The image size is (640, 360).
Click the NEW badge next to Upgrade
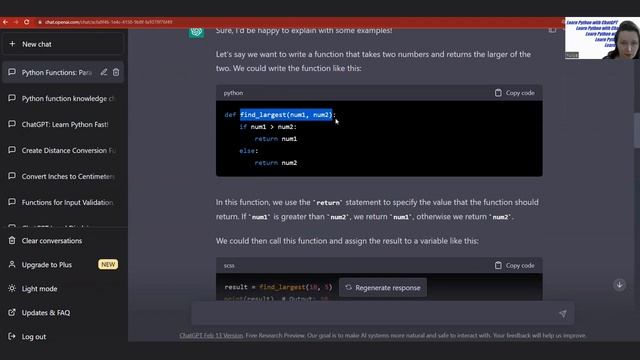click(108, 264)
